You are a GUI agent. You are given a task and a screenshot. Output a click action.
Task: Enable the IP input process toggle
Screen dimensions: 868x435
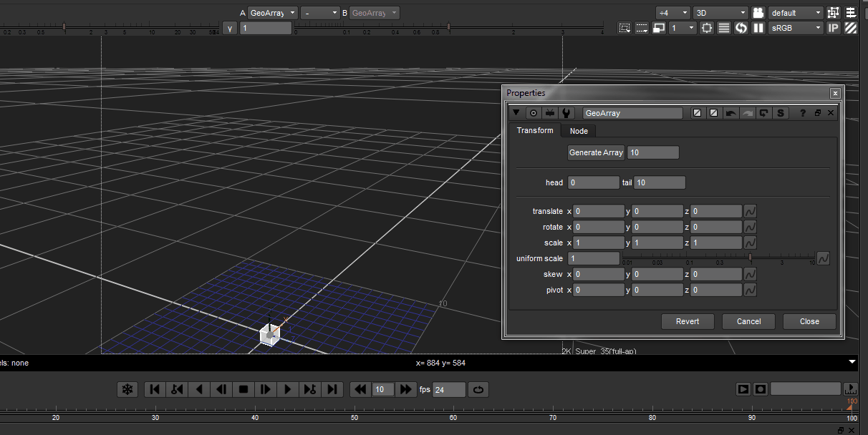(x=833, y=27)
